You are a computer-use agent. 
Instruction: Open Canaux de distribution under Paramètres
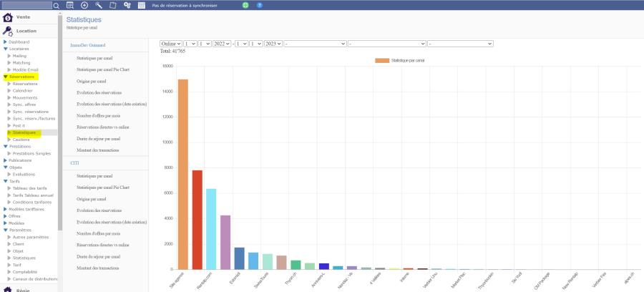tap(34, 278)
